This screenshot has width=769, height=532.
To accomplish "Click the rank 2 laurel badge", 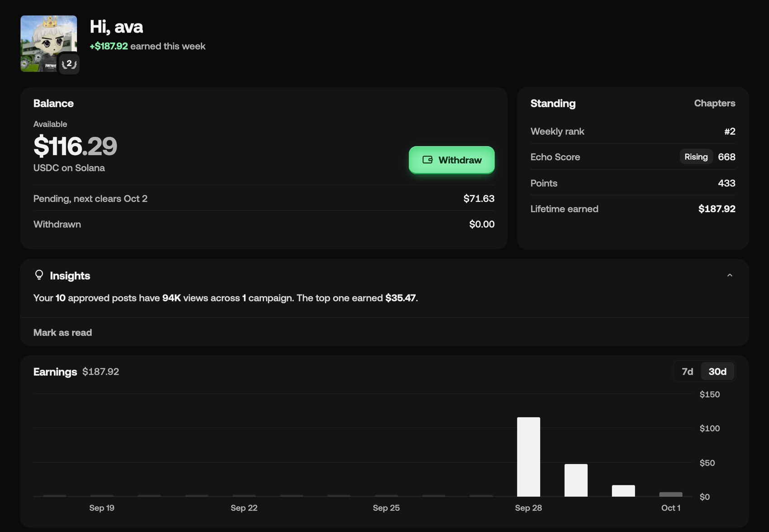I will click(x=69, y=64).
